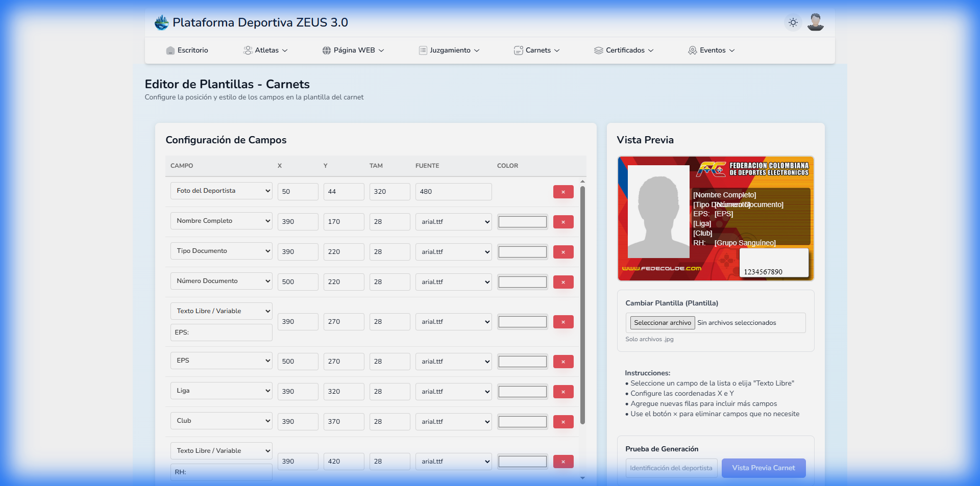Click the Seleccionar archivo button
980x486 pixels.
click(662, 323)
